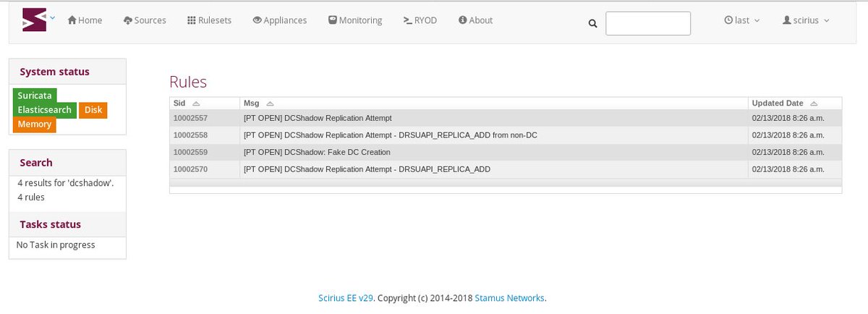Select 'DCShadow: Fake DC Creation' message text
Screen dimensions: 868x314
338,153
